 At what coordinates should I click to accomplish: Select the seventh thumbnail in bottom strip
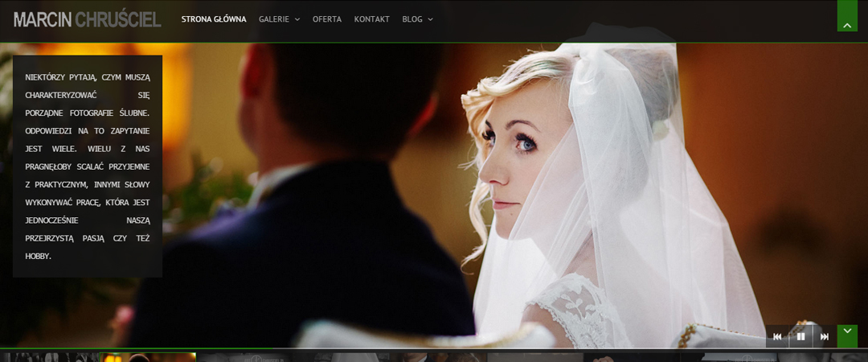click(633, 357)
